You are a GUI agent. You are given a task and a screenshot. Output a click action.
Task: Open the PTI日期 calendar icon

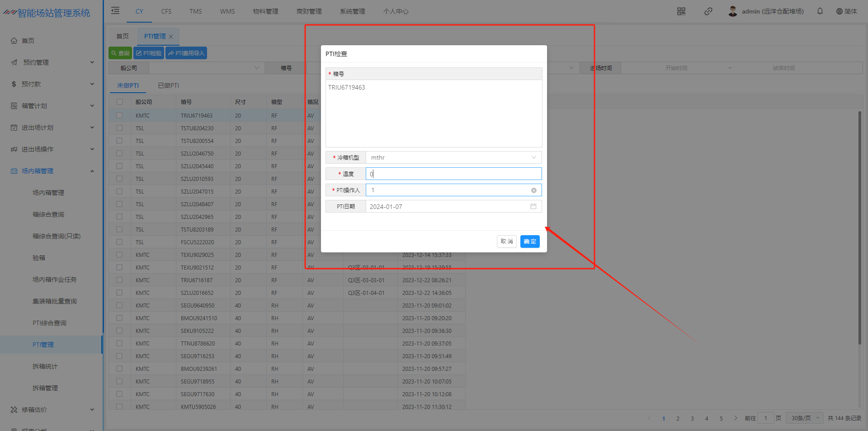click(533, 207)
